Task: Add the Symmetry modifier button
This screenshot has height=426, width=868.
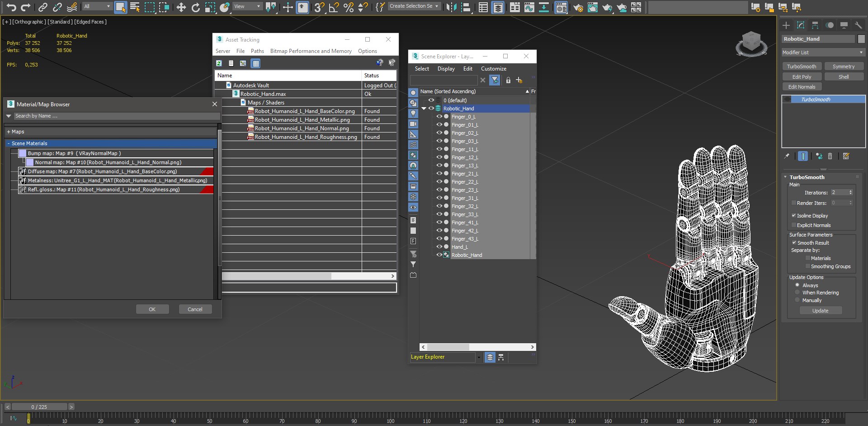Action: click(844, 66)
